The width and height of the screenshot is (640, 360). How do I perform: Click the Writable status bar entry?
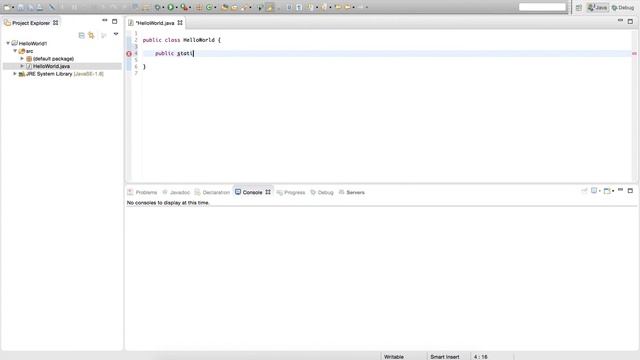click(394, 357)
